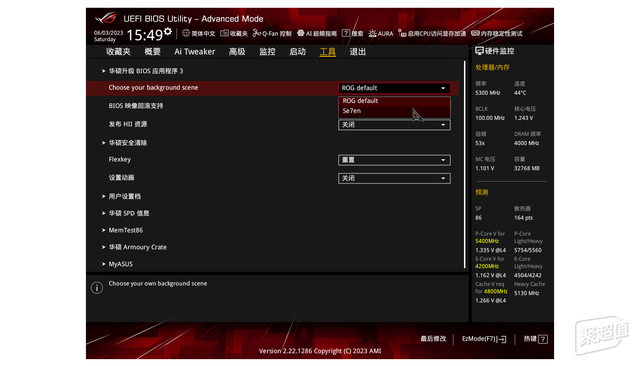This screenshot has width=640, height=366.
Task: Click the EzMode(F7) button
Action: pos(484,339)
